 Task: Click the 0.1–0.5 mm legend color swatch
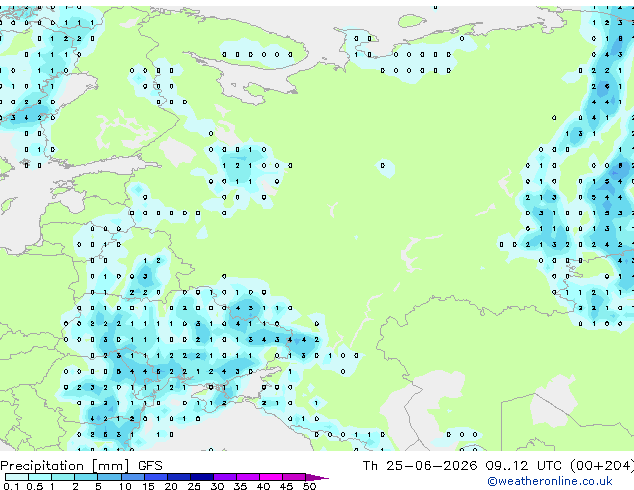[17, 477]
